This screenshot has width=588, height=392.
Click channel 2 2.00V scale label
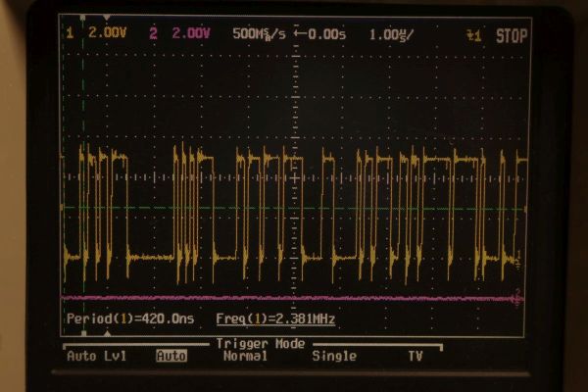point(191,33)
